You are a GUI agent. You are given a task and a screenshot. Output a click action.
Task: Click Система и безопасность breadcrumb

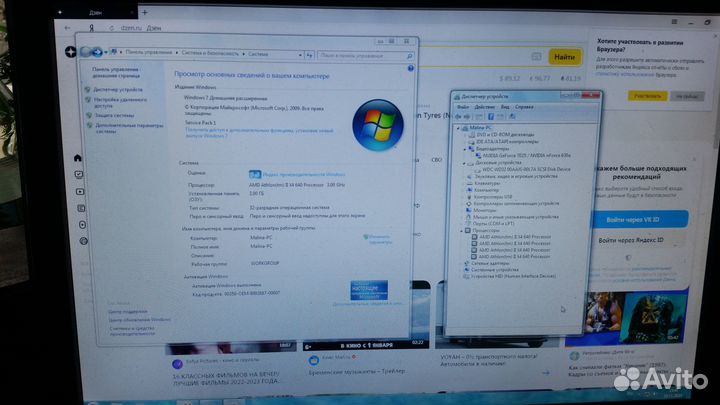coord(210,53)
